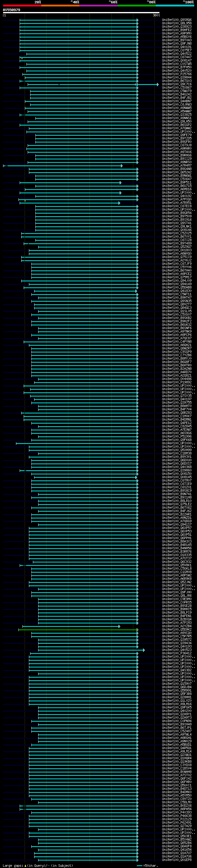Click green alignment bar of UniRef100_Q5D9K2

(x=78, y=630)
